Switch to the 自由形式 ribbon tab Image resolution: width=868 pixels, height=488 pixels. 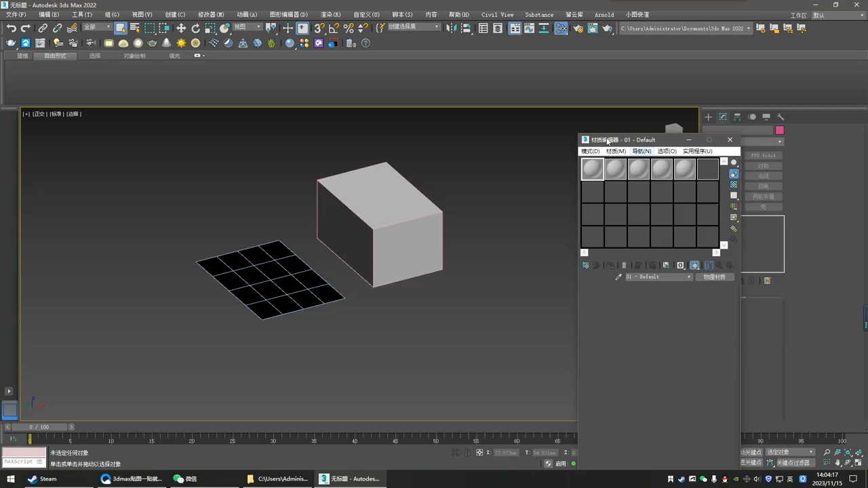(x=55, y=56)
